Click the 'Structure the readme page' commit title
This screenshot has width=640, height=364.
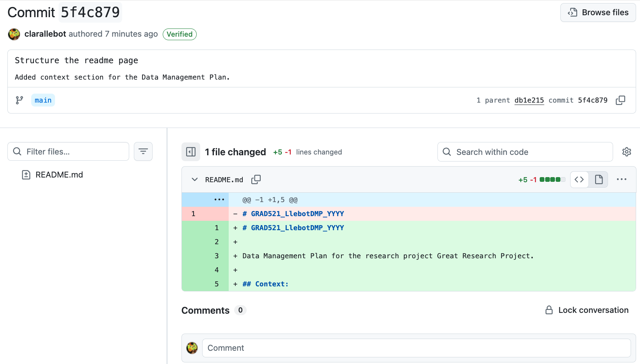[x=76, y=60]
